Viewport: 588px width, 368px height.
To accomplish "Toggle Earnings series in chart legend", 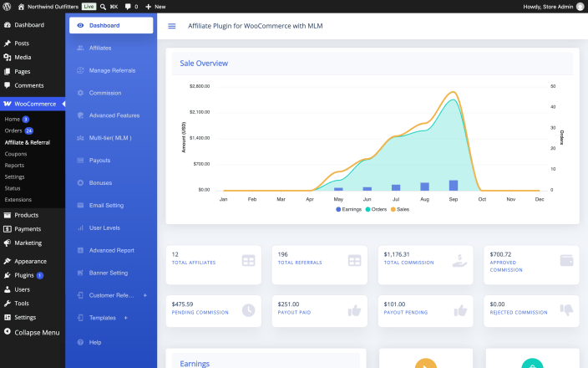I will (349, 210).
